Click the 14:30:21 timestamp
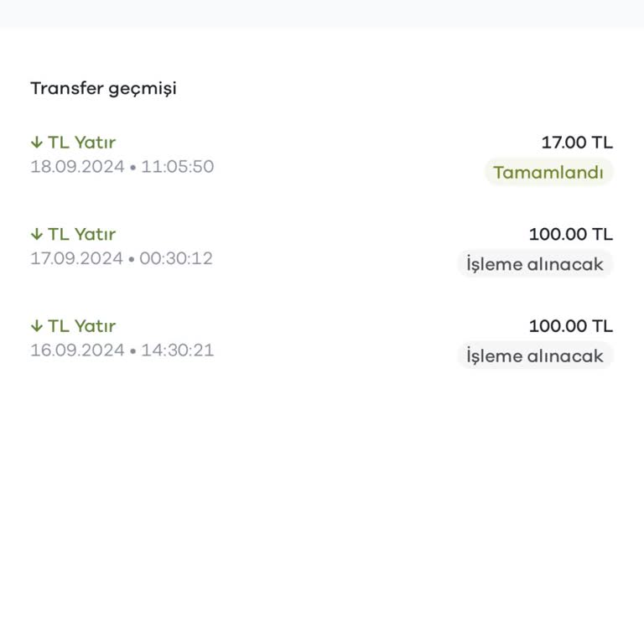 [177, 350]
